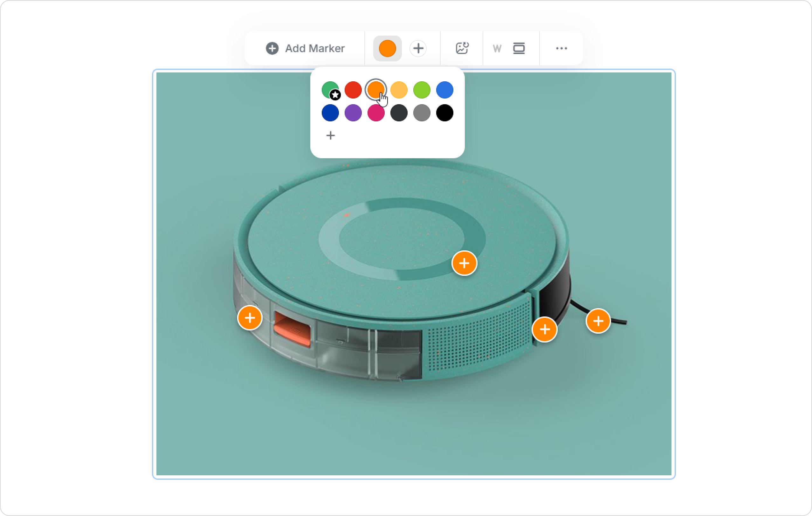Screen dimensions: 812x516
Task: Open the current orange marker color dropdown
Action: pyautogui.click(x=387, y=48)
